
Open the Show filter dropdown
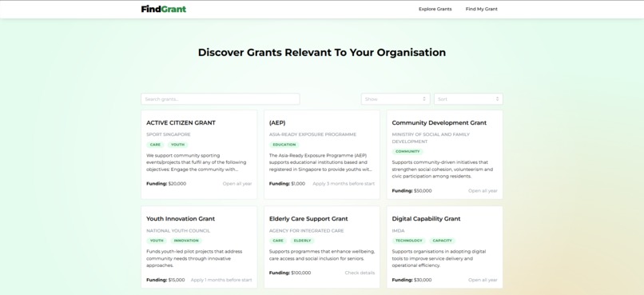[396, 99]
